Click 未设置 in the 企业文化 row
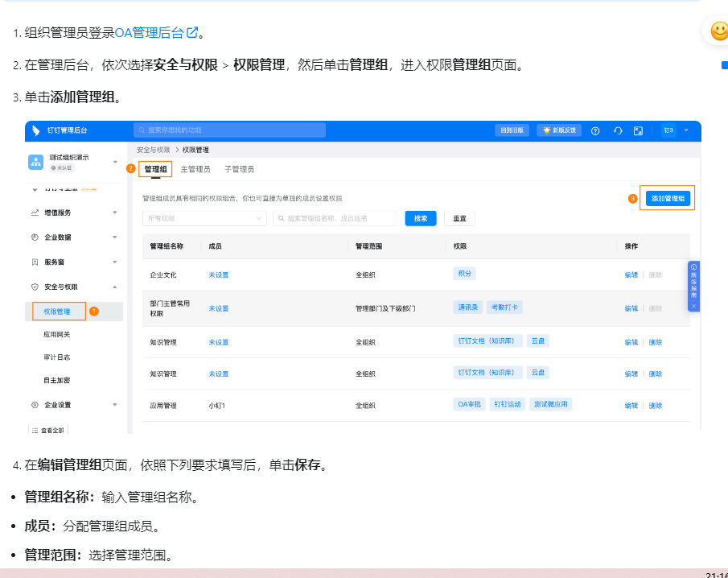 [219, 275]
